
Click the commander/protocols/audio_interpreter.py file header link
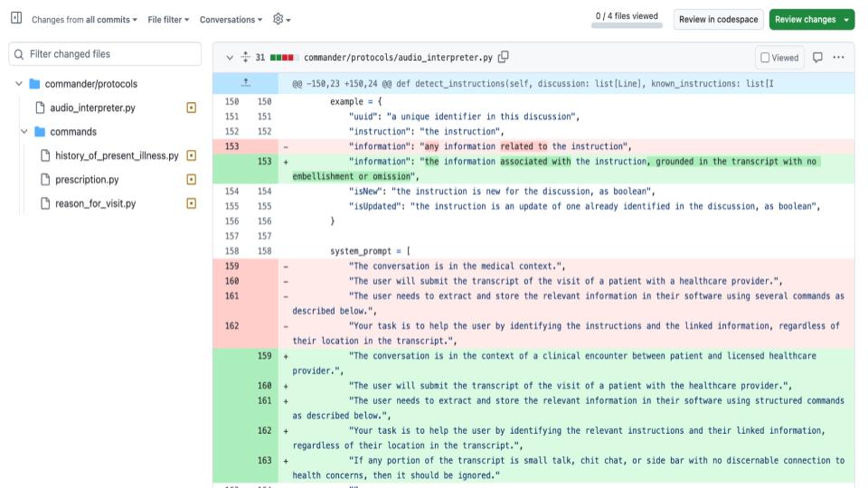coord(398,57)
